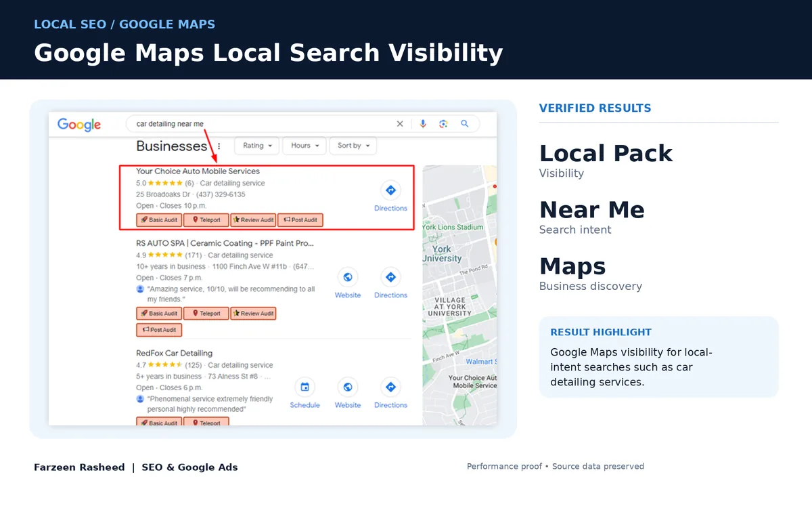
Task: Click Village at York University map label
Action: 449,307
